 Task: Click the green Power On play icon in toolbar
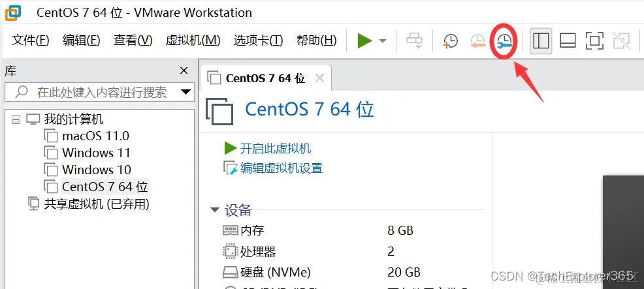pyautogui.click(x=364, y=40)
